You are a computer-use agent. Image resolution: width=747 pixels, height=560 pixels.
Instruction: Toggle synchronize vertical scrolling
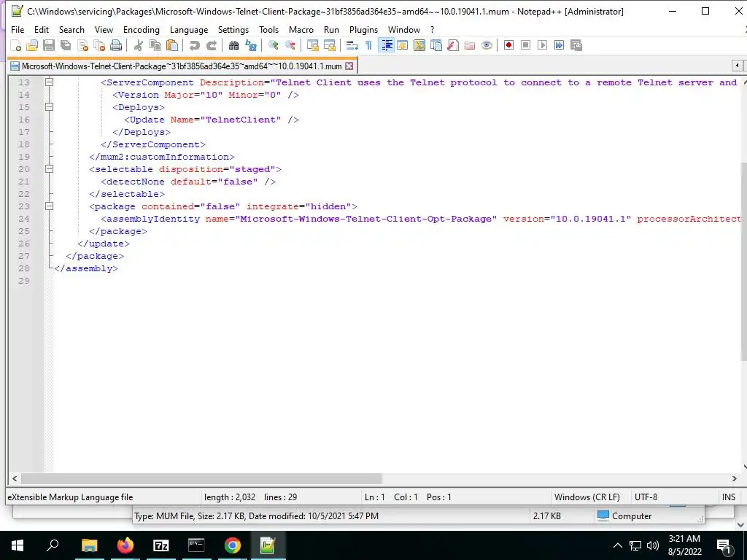click(x=313, y=45)
